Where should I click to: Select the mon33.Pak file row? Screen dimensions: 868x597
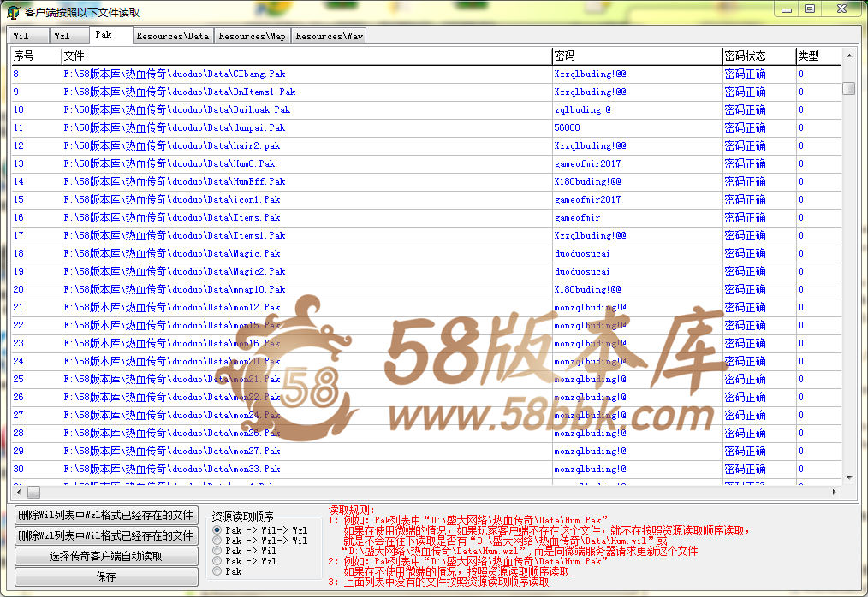coord(426,470)
